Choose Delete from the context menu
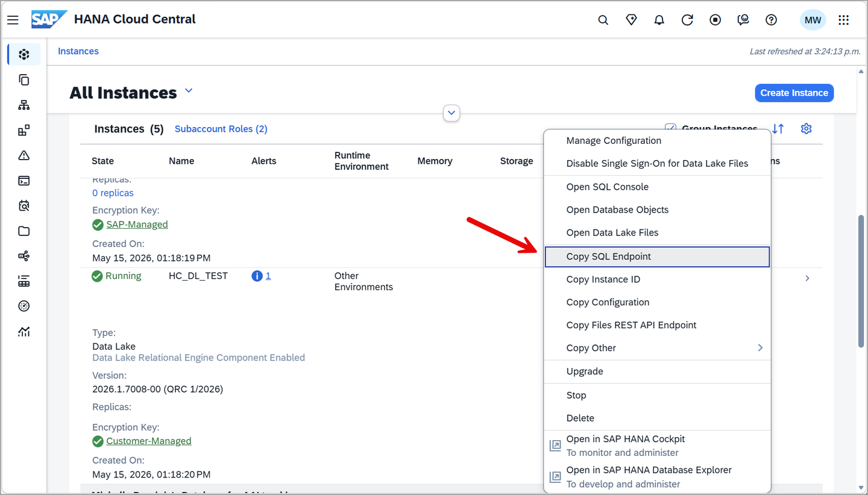The image size is (868, 495). (x=657, y=418)
